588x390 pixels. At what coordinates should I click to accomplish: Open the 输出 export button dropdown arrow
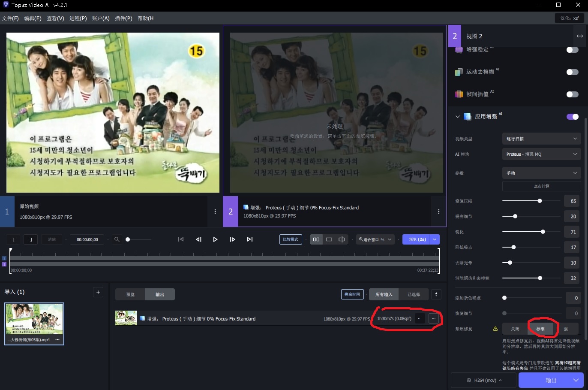tap(576, 380)
